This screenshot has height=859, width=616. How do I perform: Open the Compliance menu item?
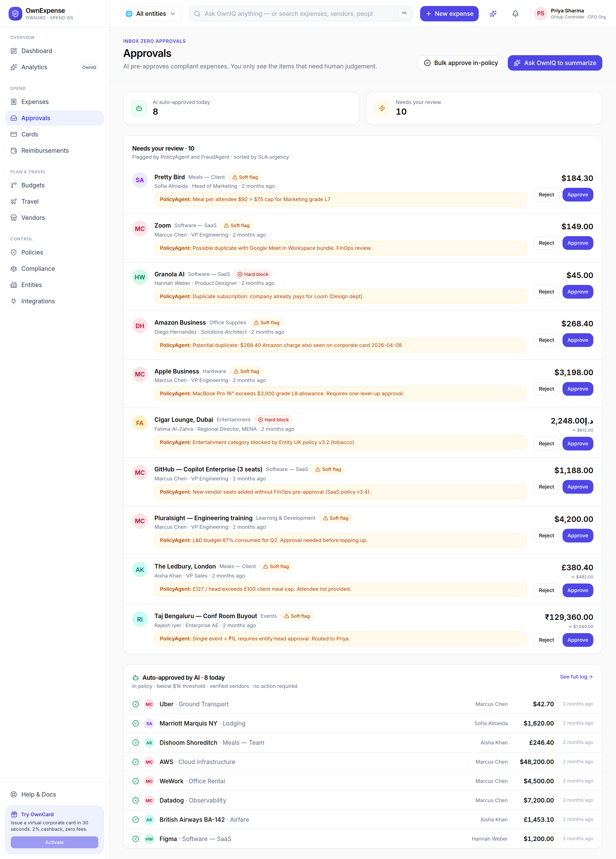coord(55,268)
